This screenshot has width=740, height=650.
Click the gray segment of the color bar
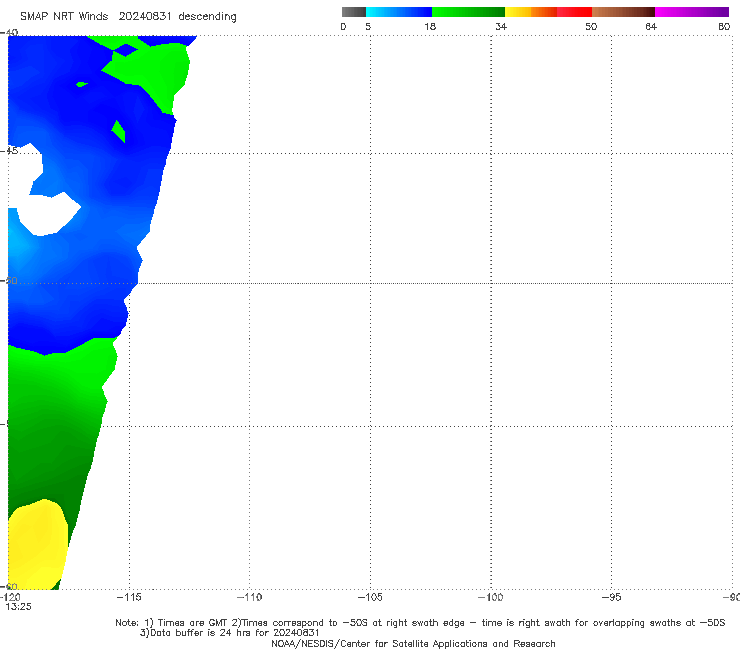pos(354,12)
